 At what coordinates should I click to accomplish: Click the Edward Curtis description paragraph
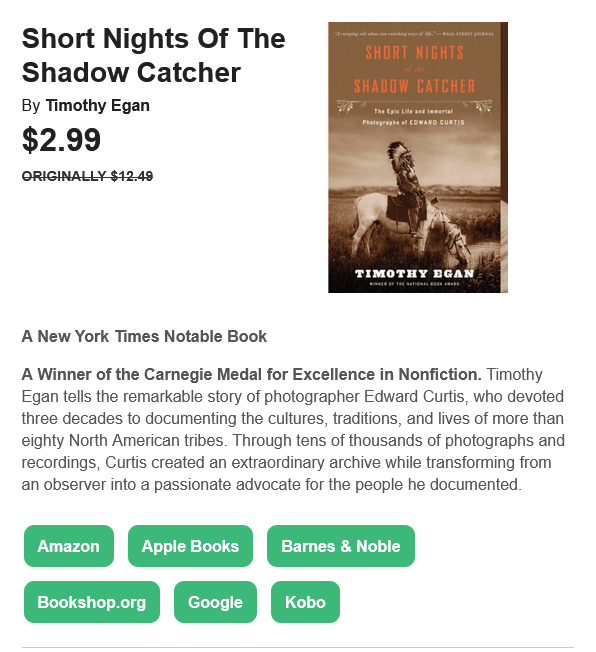tap(293, 430)
